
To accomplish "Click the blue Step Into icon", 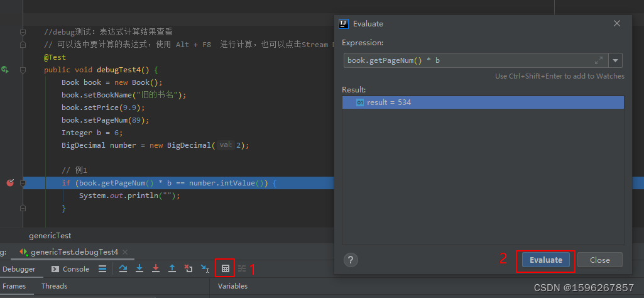I will [139, 269].
